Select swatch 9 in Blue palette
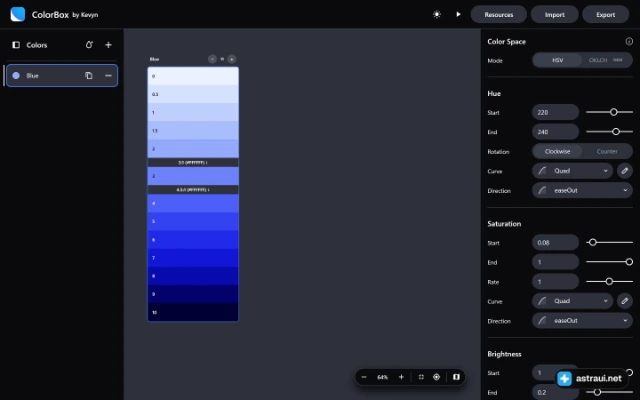 click(x=193, y=294)
